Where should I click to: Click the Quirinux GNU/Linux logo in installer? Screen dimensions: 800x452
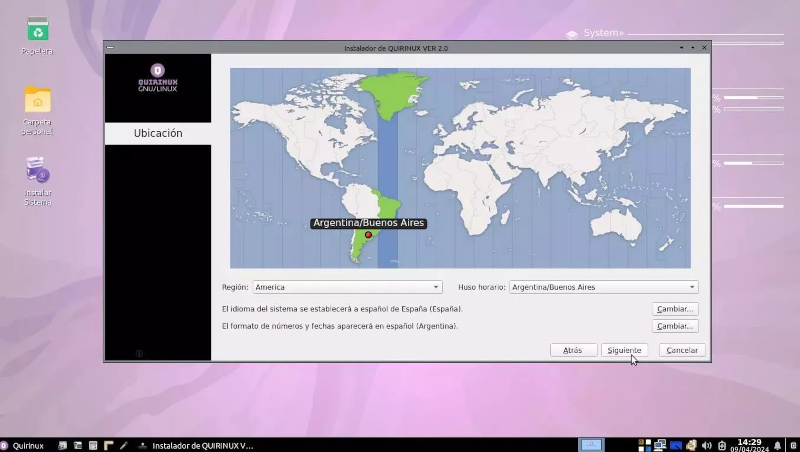(x=158, y=78)
